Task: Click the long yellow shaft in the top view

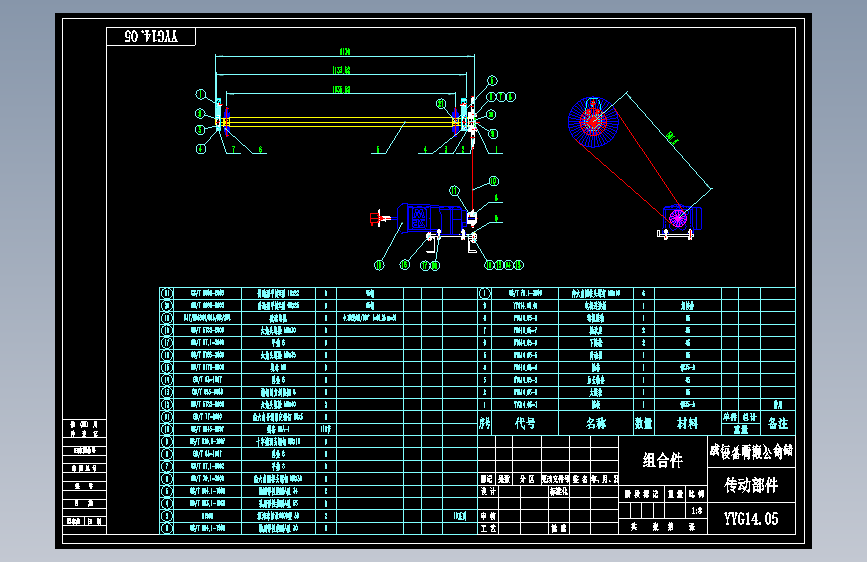Action: 340,122
